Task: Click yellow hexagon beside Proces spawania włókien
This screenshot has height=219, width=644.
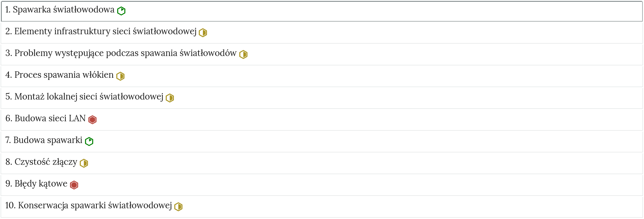Action: [x=120, y=76]
